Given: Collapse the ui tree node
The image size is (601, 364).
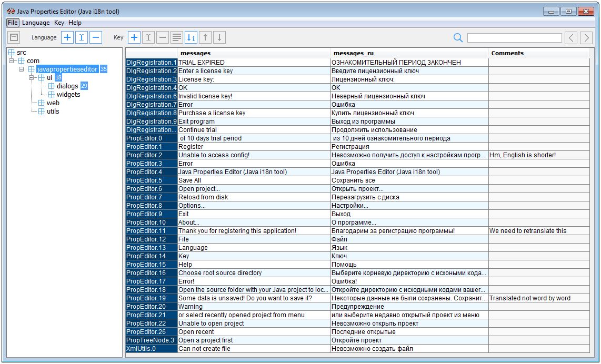Looking at the screenshot, I should (x=32, y=77).
